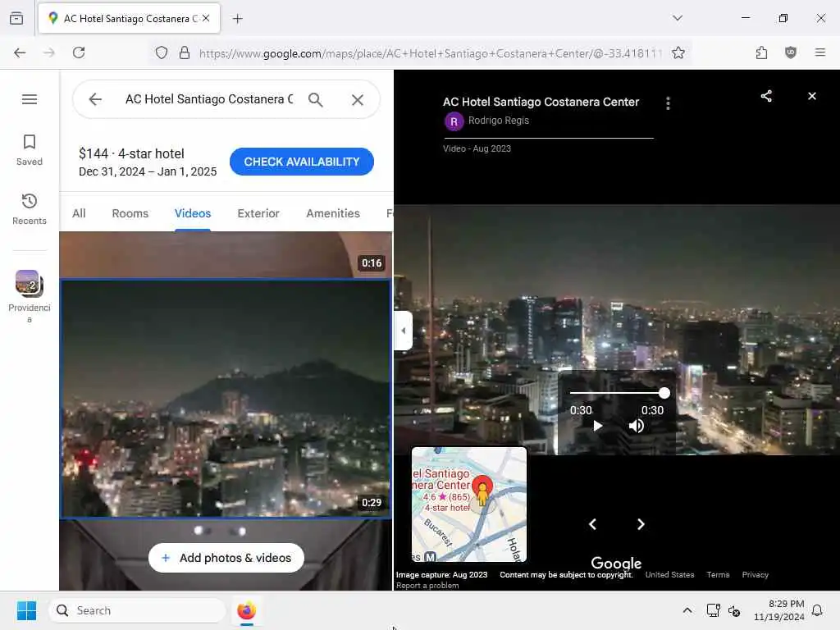Open Firefox View recent browsing icon
Viewport: 840px width, 630px height.
tap(16, 18)
